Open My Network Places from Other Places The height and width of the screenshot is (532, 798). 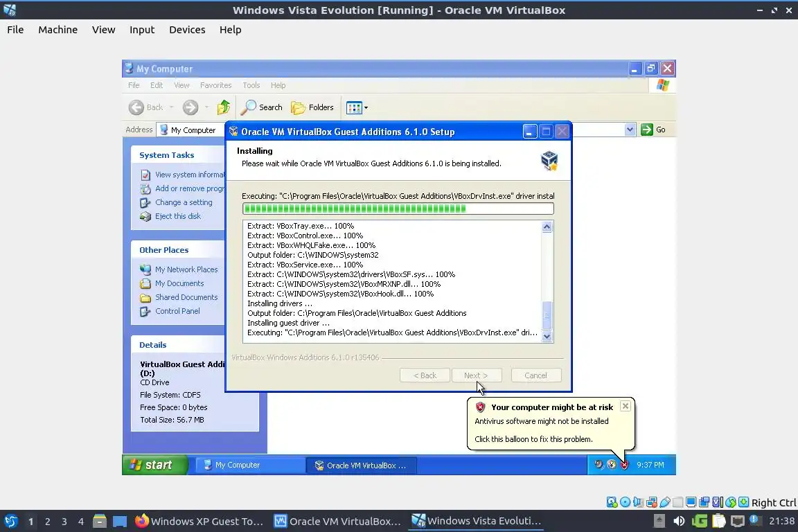point(179,269)
